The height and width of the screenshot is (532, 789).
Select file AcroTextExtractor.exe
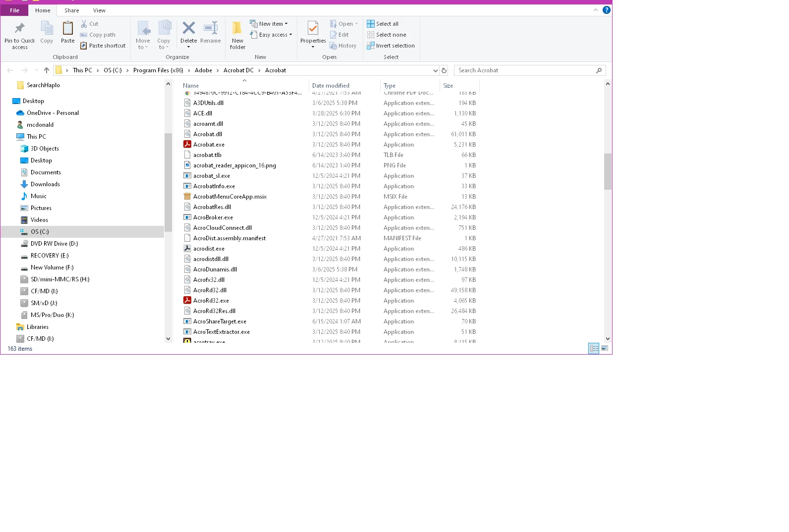[222, 331]
